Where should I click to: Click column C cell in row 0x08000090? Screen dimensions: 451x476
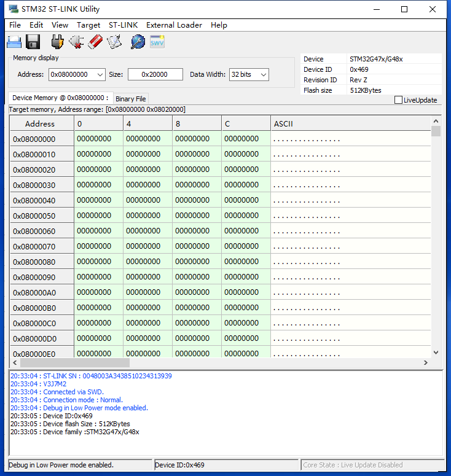(246, 277)
